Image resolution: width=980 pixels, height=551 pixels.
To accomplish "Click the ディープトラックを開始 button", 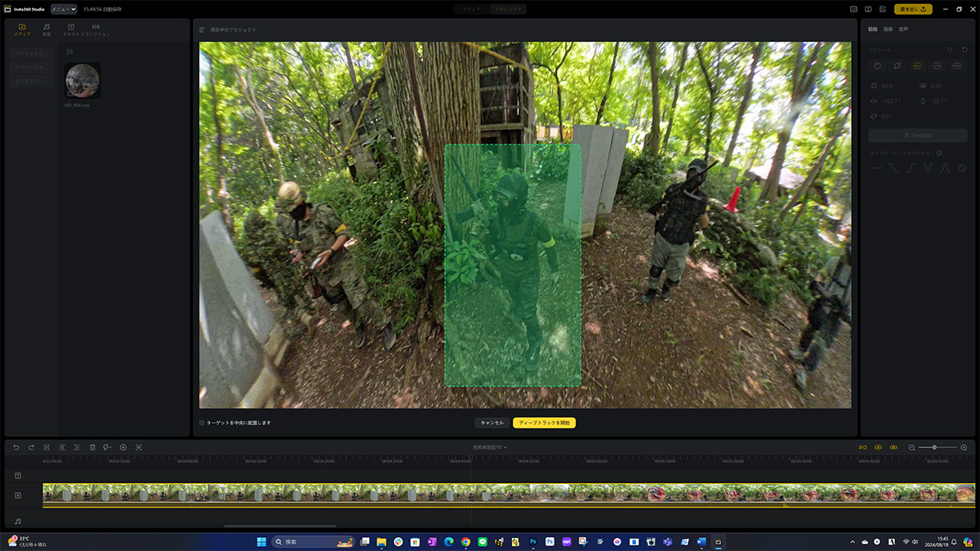I will point(544,423).
